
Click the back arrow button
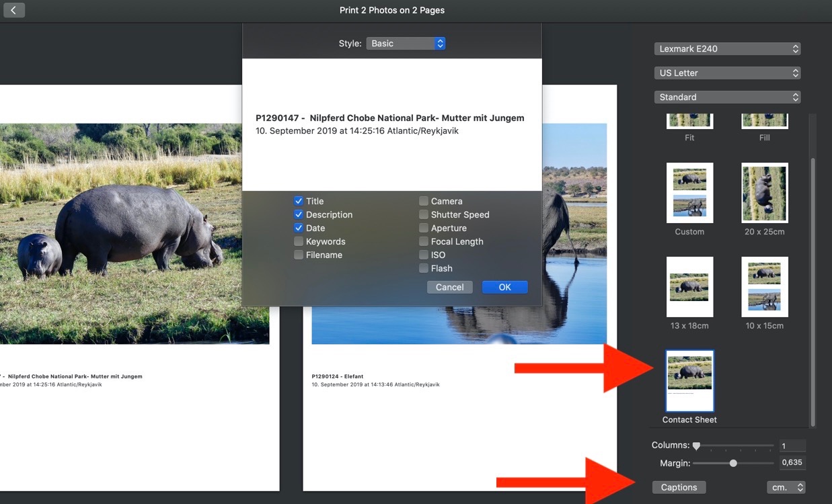(x=14, y=10)
